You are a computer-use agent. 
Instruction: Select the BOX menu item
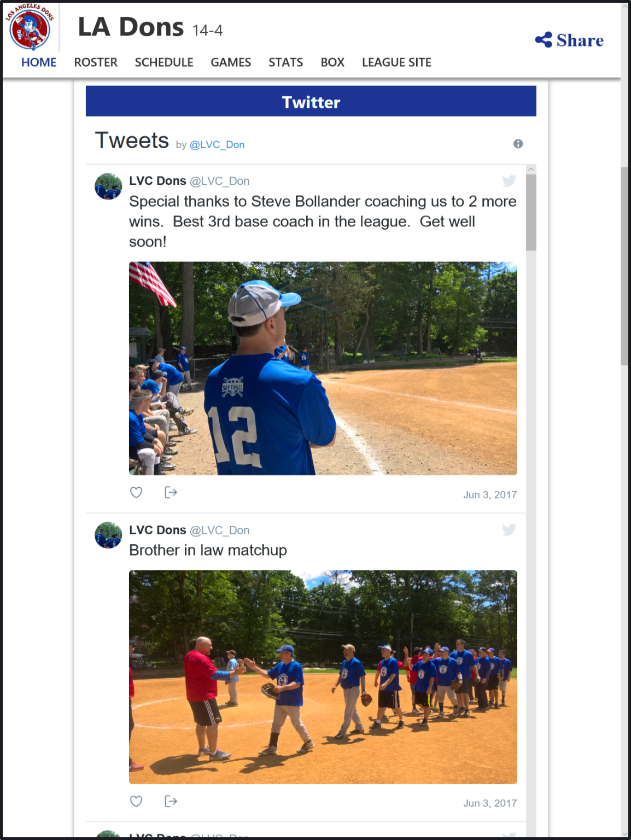[x=332, y=62]
